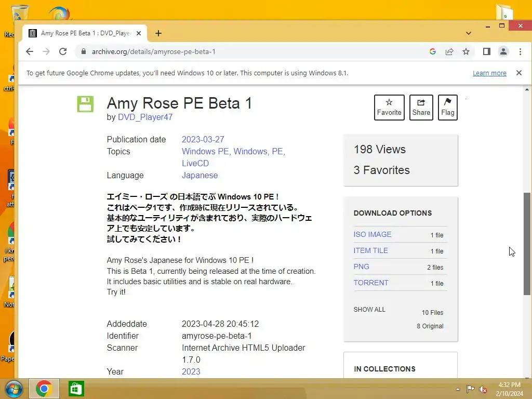
Task: Select the Amy Rose PE Beta 1 tab
Action: 85,33
